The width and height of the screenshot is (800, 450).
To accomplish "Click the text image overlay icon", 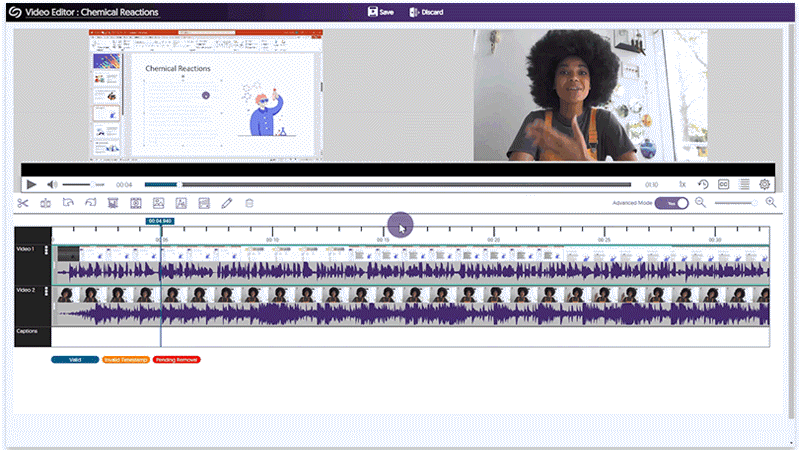I will coord(181,203).
